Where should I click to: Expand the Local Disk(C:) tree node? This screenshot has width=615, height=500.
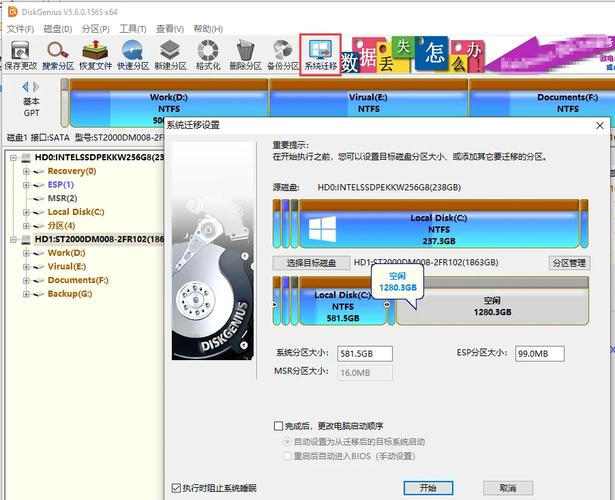click(26, 212)
